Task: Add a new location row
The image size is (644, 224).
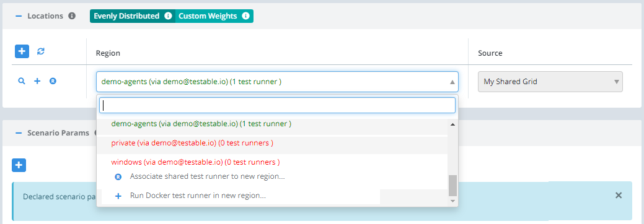Action: [22, 51]
